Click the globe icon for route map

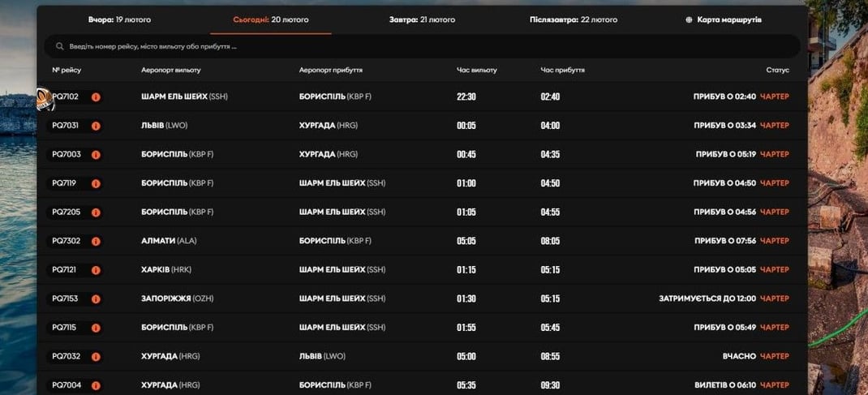point(690,19)
